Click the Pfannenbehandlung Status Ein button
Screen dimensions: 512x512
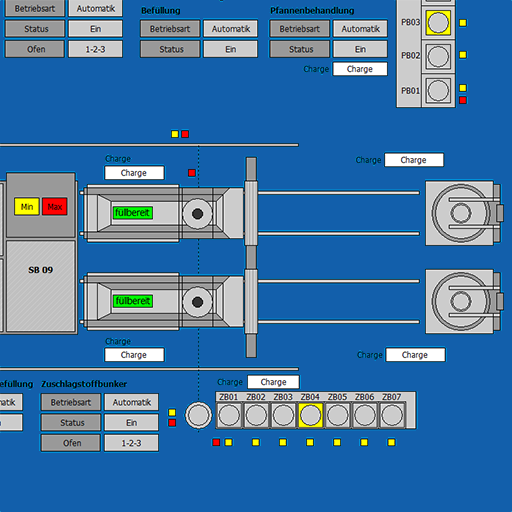tap(360, 49)
